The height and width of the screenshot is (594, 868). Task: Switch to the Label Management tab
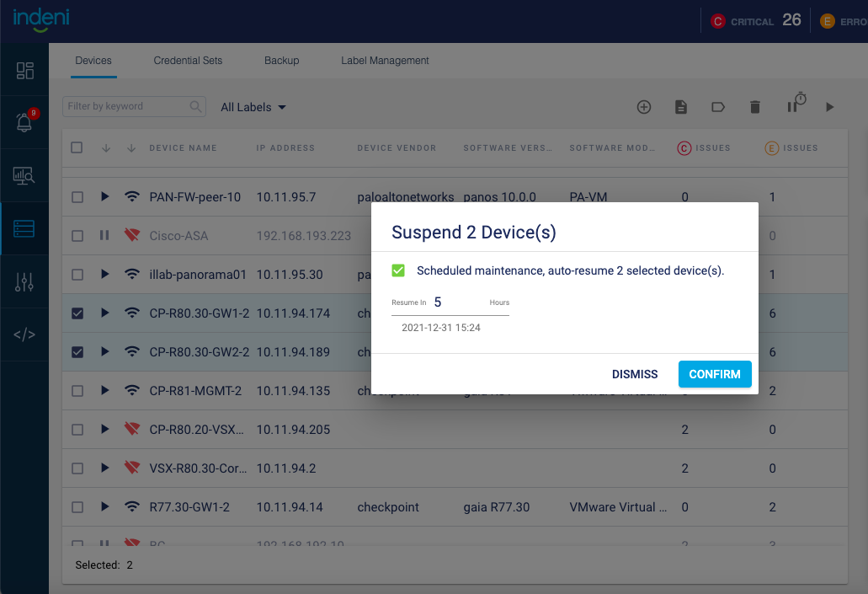(385, 61)
